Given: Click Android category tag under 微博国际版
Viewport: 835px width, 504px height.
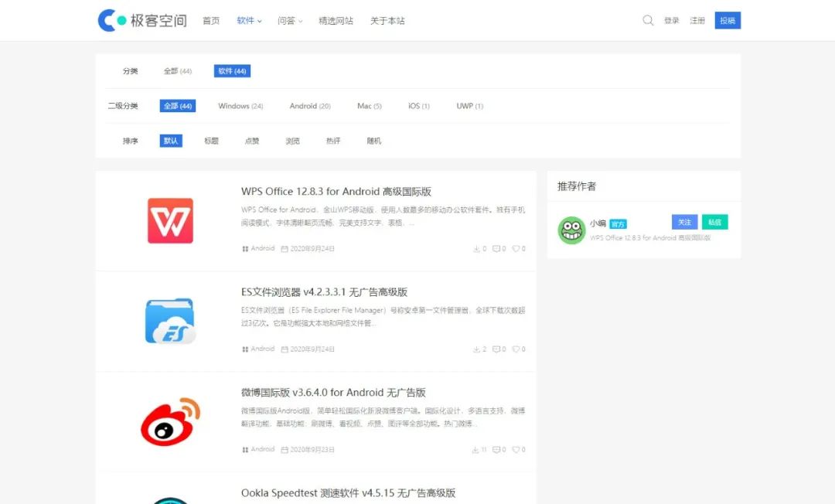Looking at the screenshot, I should [258, 450].
